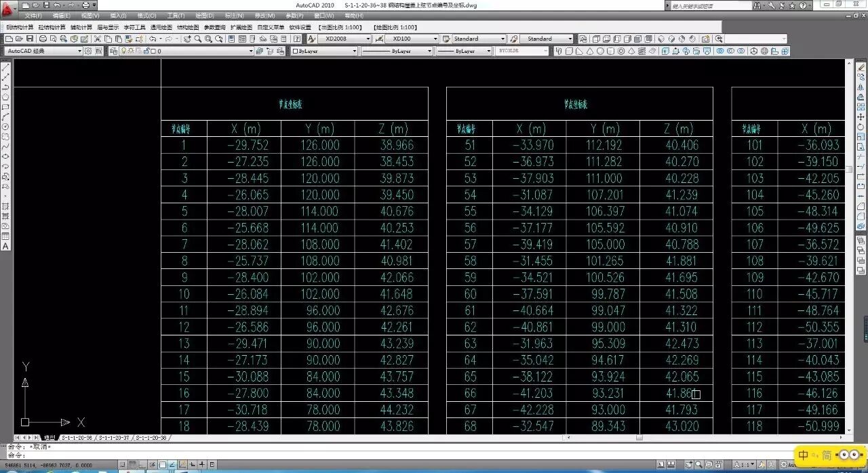Click the Favorites star in InfoCenter
The width and height of the screenshot is (868, 473).
tap(792, 5)
